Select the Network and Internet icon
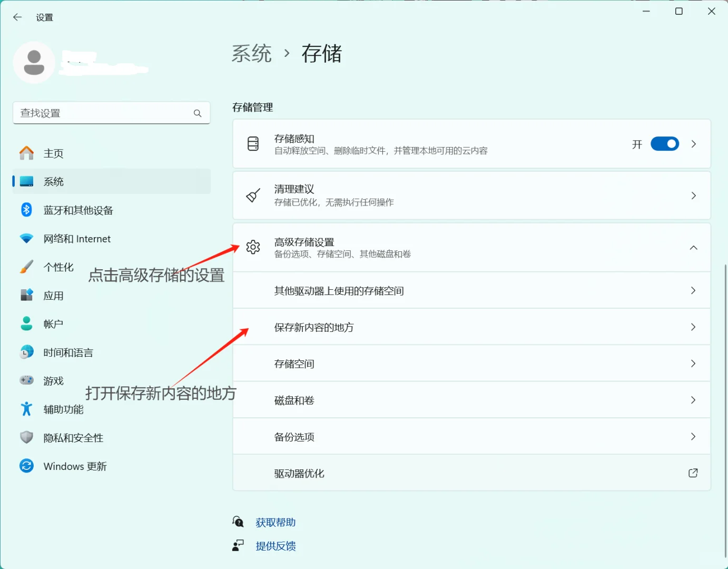 [x=26, y=238]
